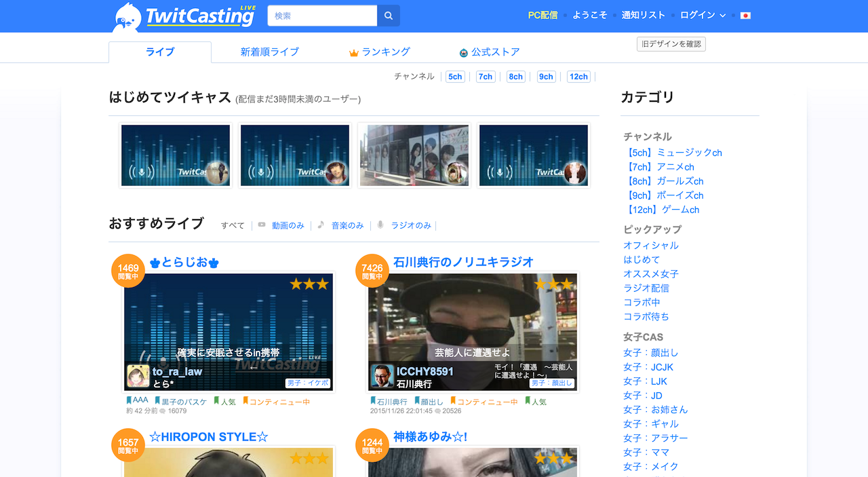Click the 旧デザインを確認 button
The width and height of the screenshot is (868, 477).
[671, 44]
